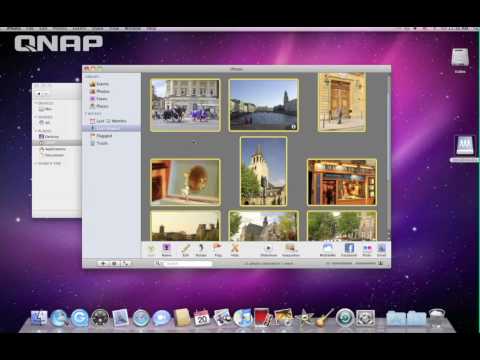The image size is (480, 360).
Task: Open Desktop in the Finder window sidebar
Action: point(49,137)
